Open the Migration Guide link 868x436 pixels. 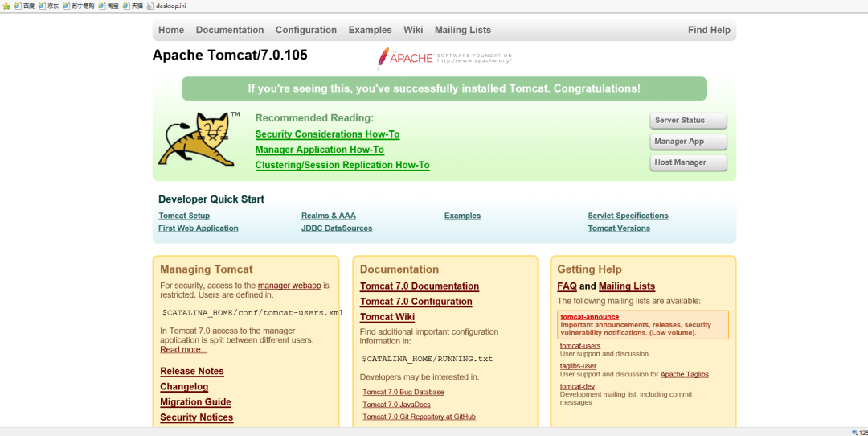pos(195,402)
